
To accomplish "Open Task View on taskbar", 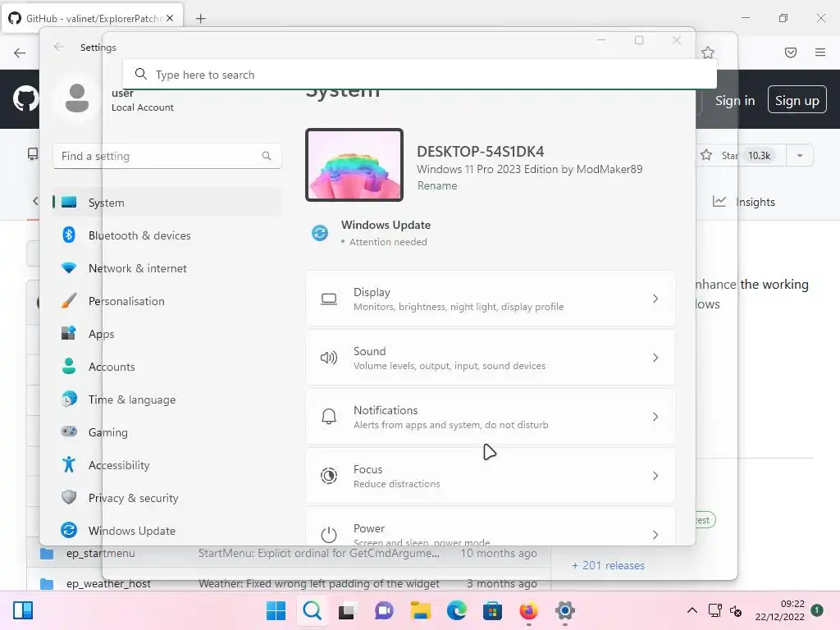I will [x=347, y=610].
